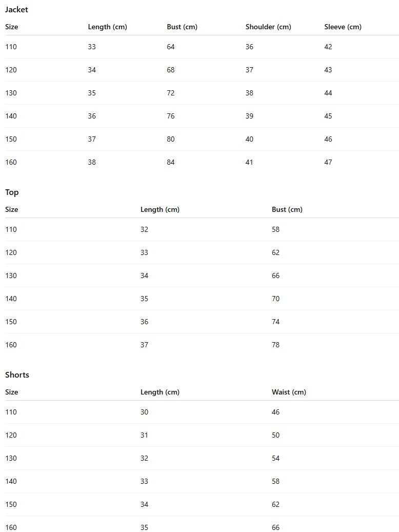This screenshot has width=399, height=532.
Task: Click Jacket bust value 84
Action: click(171, 163)
